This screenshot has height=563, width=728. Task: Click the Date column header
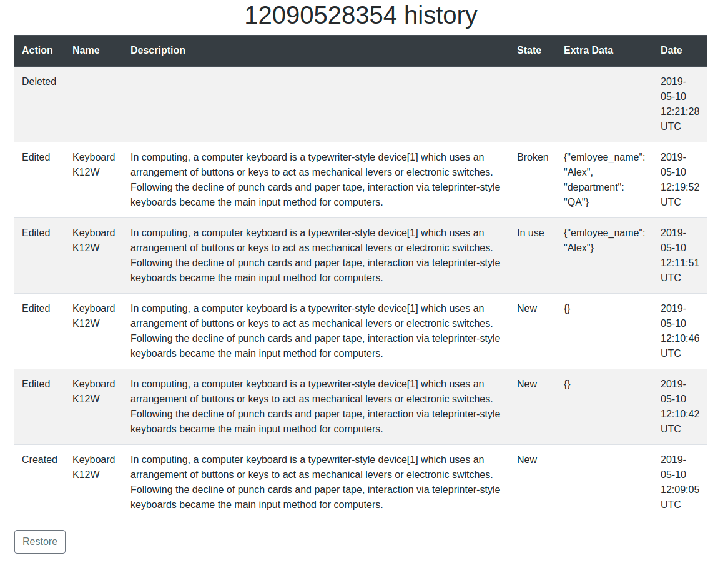[x=671, y=51]
